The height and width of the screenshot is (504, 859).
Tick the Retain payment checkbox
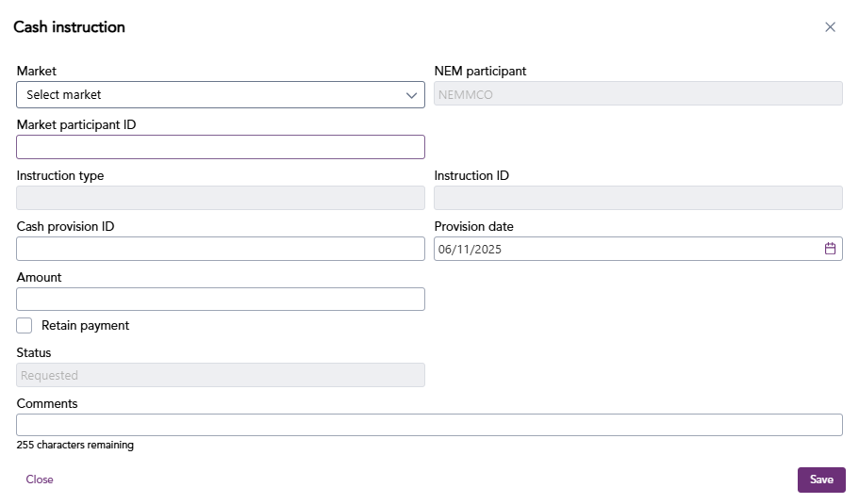pyautogui.click(x=25, y=326)
